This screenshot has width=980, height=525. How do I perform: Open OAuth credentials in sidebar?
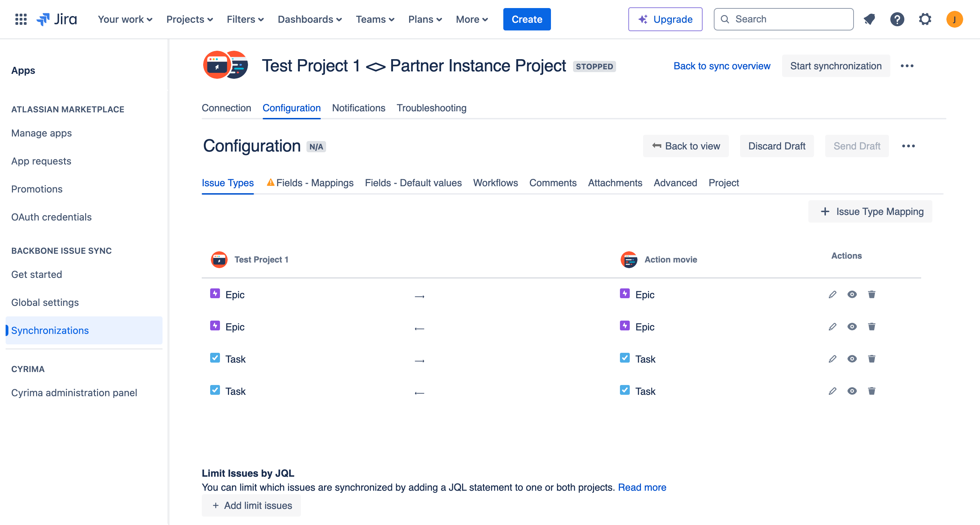click(x=51, y=217)
